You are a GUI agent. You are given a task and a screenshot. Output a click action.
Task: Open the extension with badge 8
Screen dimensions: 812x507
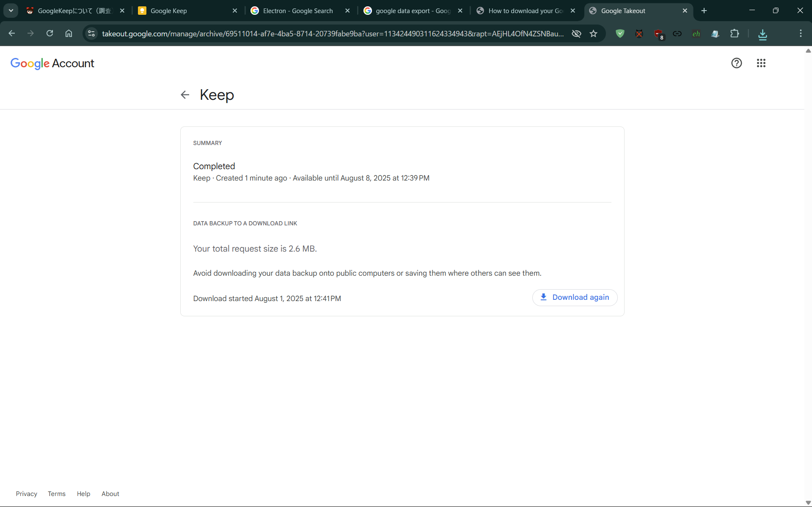pos(658,34)
